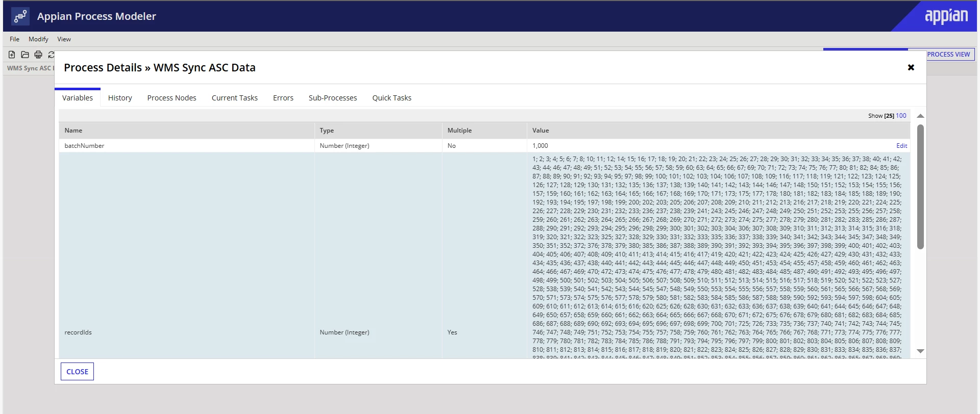This screenshot has height=414, width=980.
Task: Click the CLOSE button
Action: pyautogui.click(x=77, y=372)
